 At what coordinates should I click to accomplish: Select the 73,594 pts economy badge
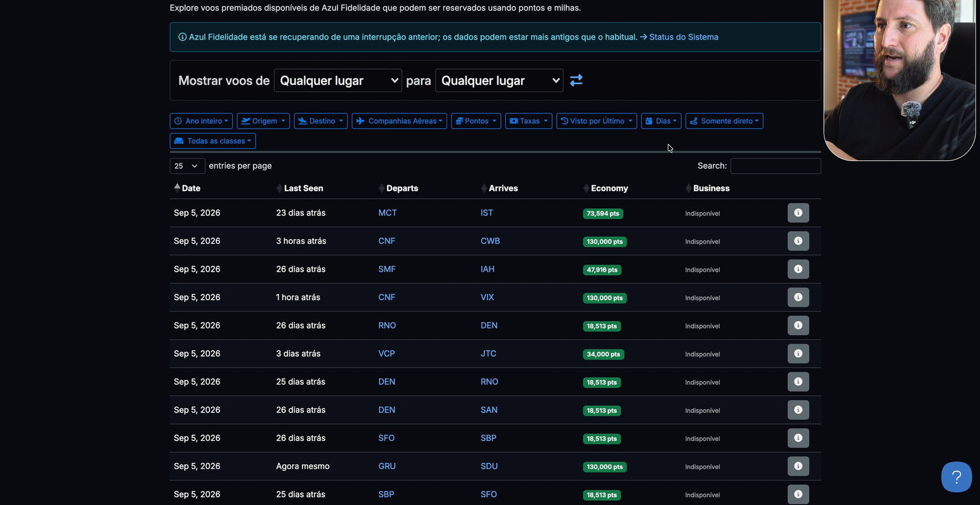click(603, 214)
